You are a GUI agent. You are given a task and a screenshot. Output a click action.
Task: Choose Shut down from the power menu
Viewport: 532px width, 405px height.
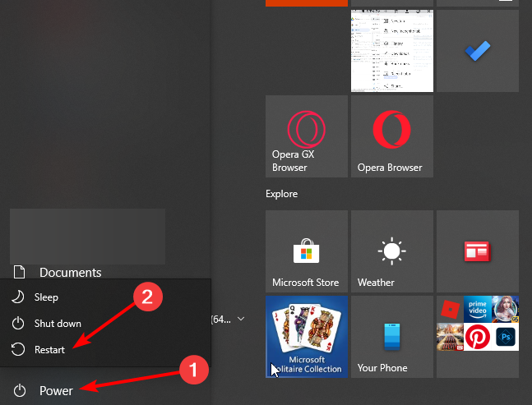tap(105, 324)
